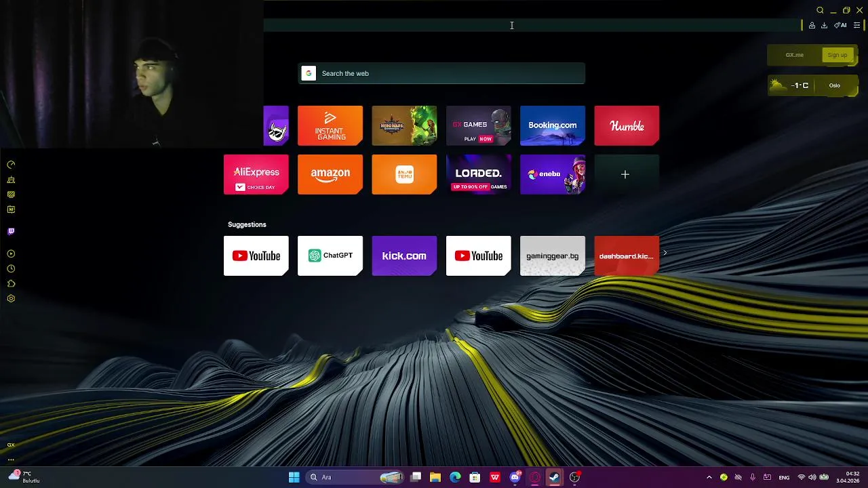Open sidebar three-dots setup menu
Screen dimensions: 868x488
tap(11, 460)
